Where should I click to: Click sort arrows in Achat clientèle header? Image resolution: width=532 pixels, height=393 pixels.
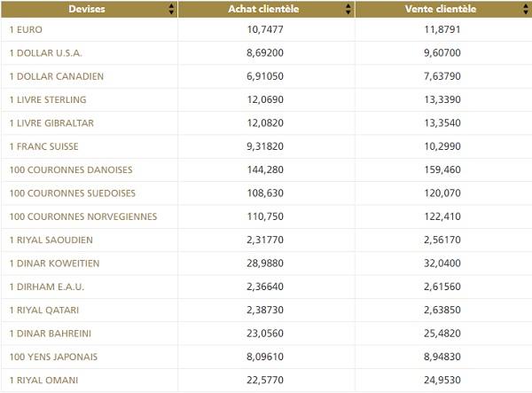point(348,10)
